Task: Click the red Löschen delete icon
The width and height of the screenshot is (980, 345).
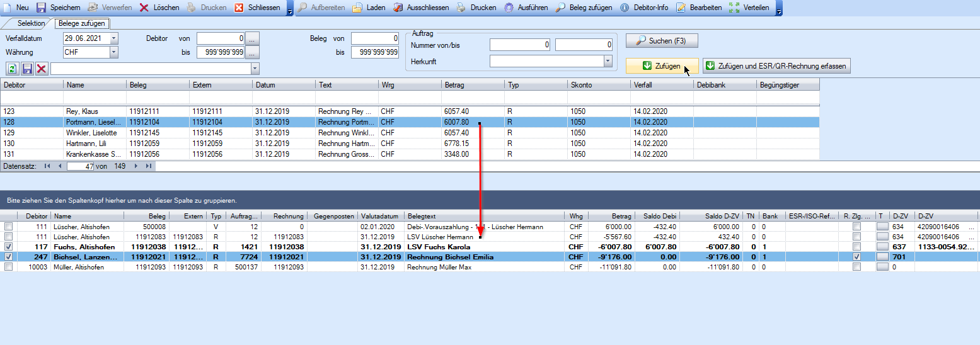Action: [144, 8]
